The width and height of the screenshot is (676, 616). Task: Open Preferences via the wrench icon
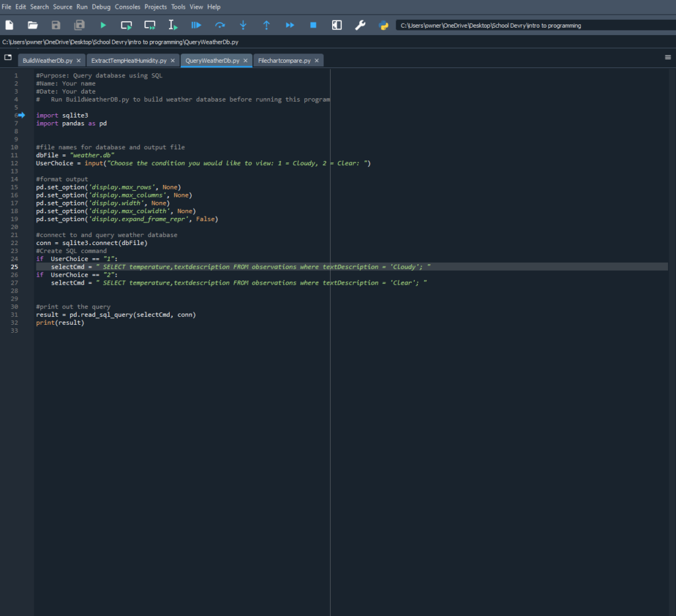point(360,25)
